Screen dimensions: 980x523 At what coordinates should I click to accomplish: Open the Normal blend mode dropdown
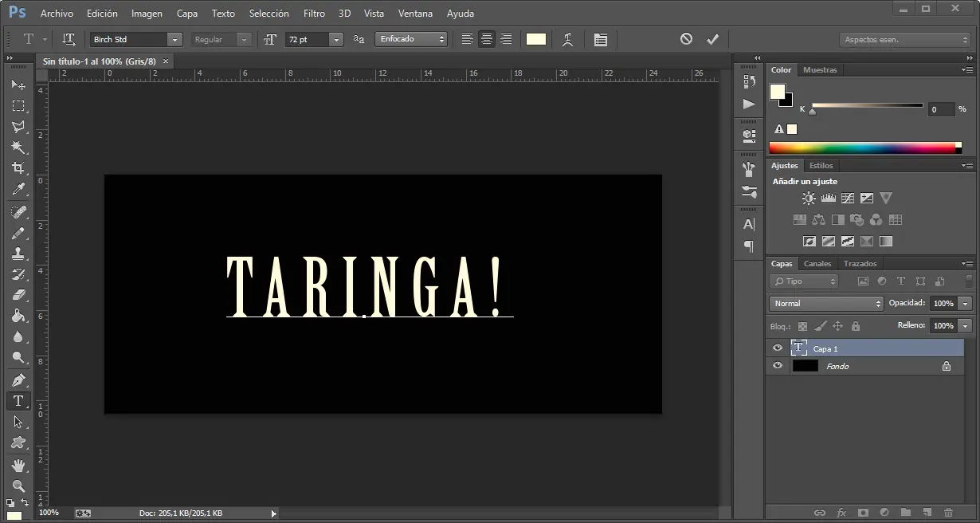[826, 303]
